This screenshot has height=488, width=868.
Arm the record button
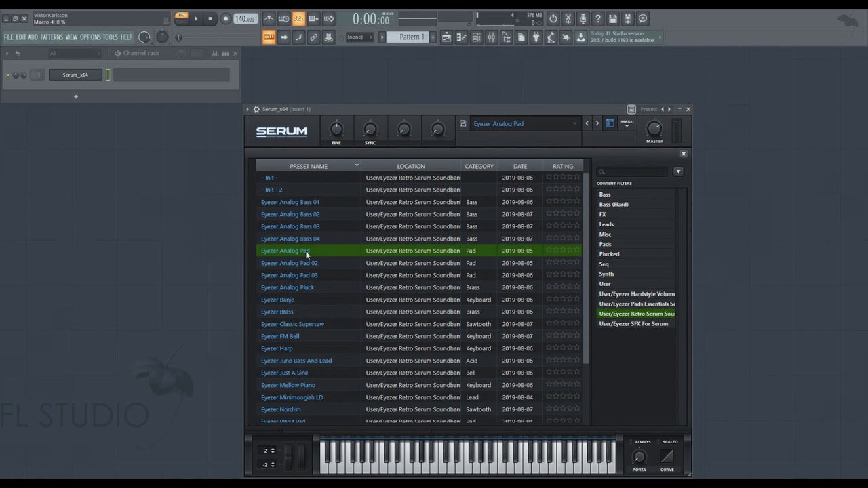coord(226,19)
